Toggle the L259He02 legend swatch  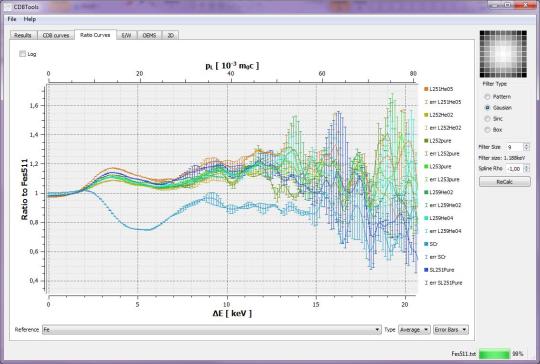[x=426, y=192]
